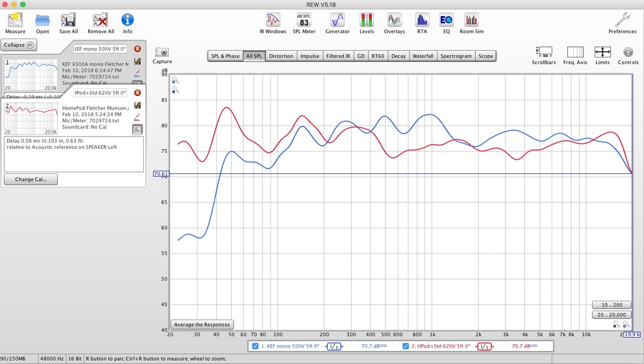Click the 70.61 dB cursor value label

pos(161,174)
